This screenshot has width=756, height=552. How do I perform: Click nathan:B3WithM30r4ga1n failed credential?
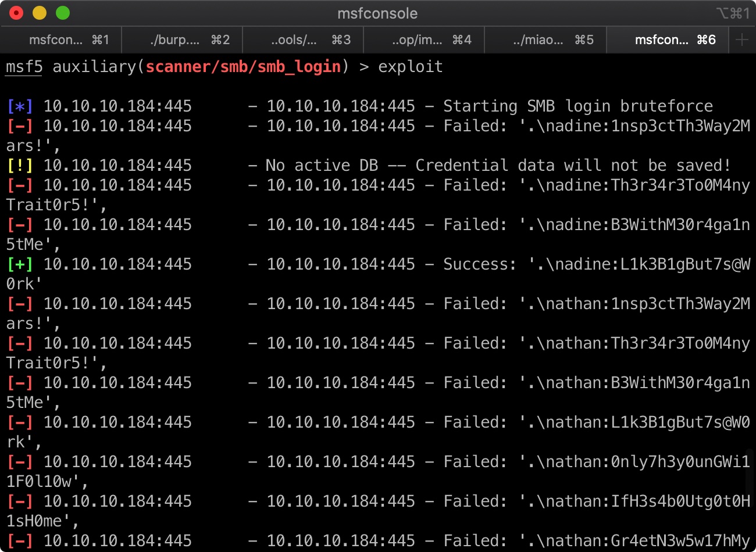tap(648, 383)
